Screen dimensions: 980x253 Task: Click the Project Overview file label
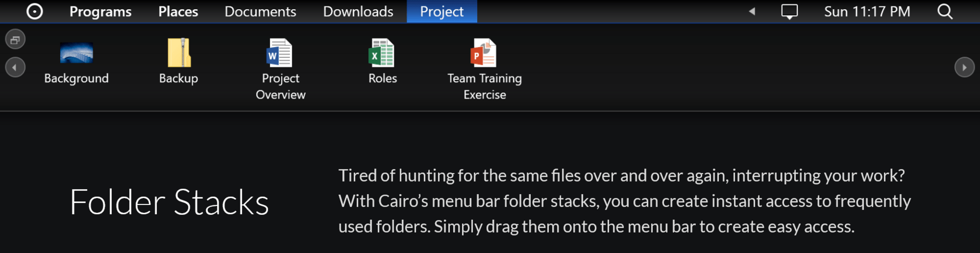(281, 86)
